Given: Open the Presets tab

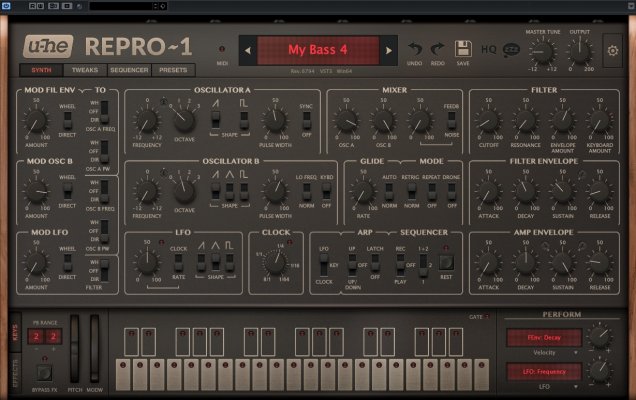Looking at the screenshot, I should click(x=173, y=70).
